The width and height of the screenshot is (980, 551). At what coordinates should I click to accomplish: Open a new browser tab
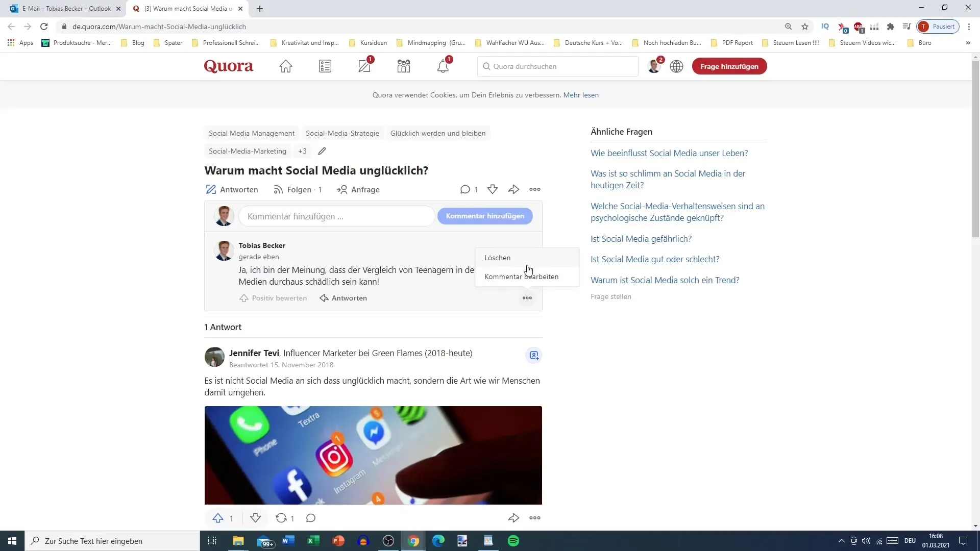pos(260,9)
